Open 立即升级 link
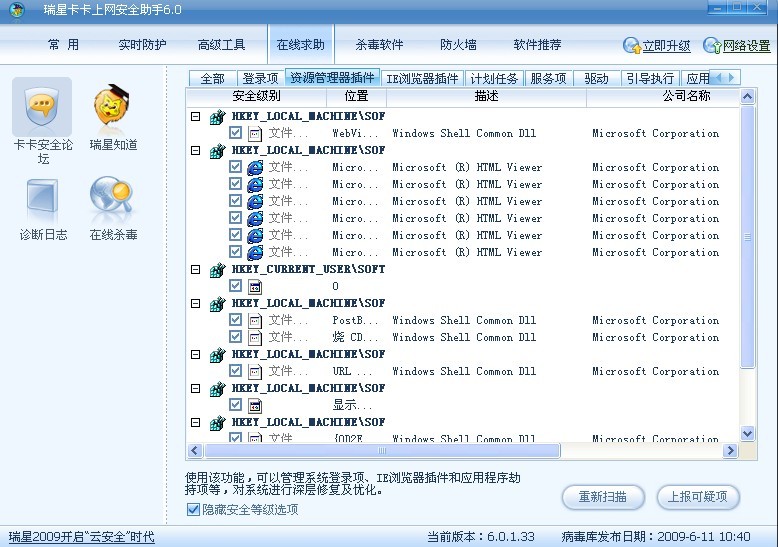Image resolution: width=778 pixels, height=547 pixels. pos(666,46)
